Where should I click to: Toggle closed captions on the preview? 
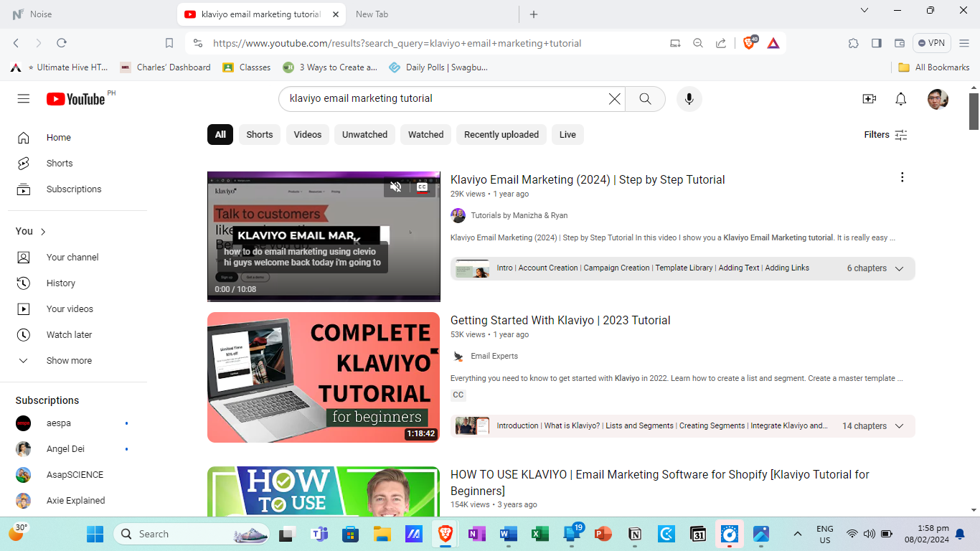coord(423,187)
